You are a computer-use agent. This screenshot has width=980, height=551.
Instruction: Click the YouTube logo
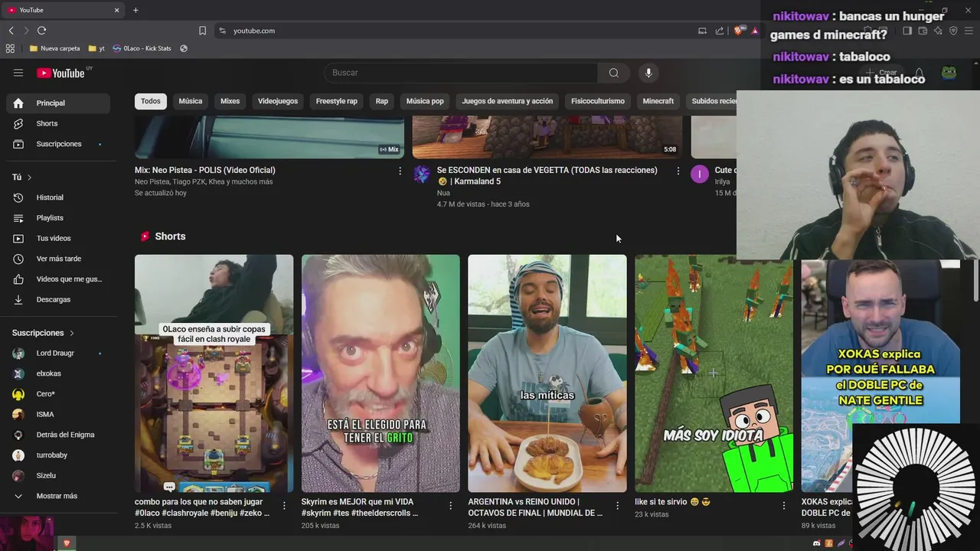60,73
